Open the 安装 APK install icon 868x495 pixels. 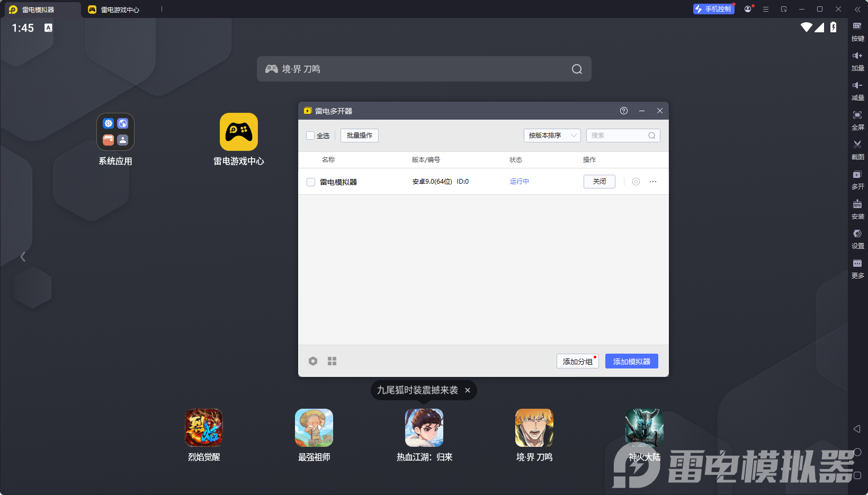pyautogui.click(x=857, y=204)
